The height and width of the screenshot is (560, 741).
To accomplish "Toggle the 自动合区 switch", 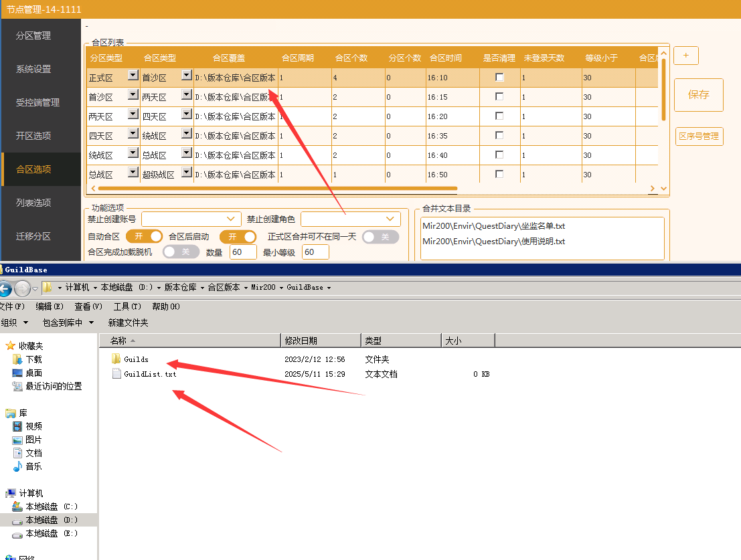I will (144, 237).
